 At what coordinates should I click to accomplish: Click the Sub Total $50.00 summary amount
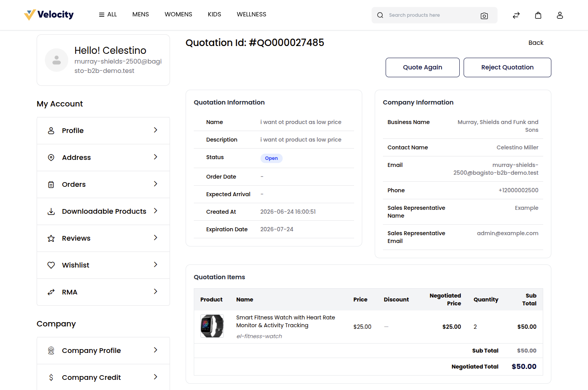pos(527,351)
